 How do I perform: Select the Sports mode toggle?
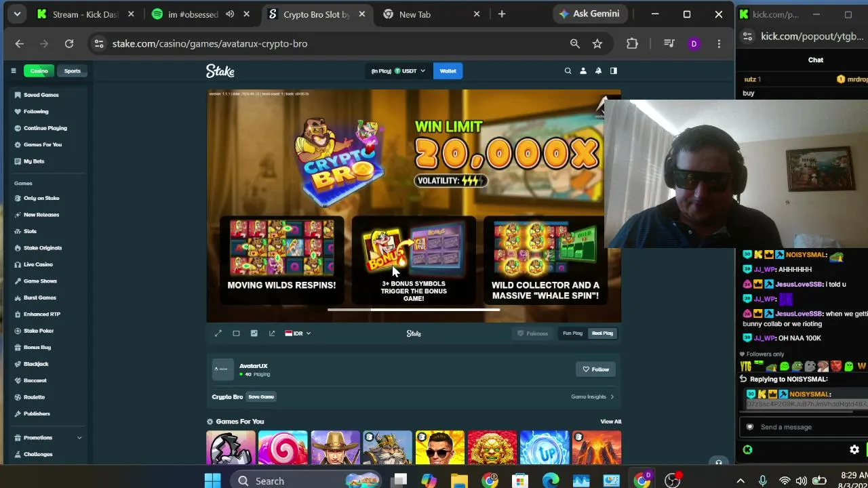(72, 70)
